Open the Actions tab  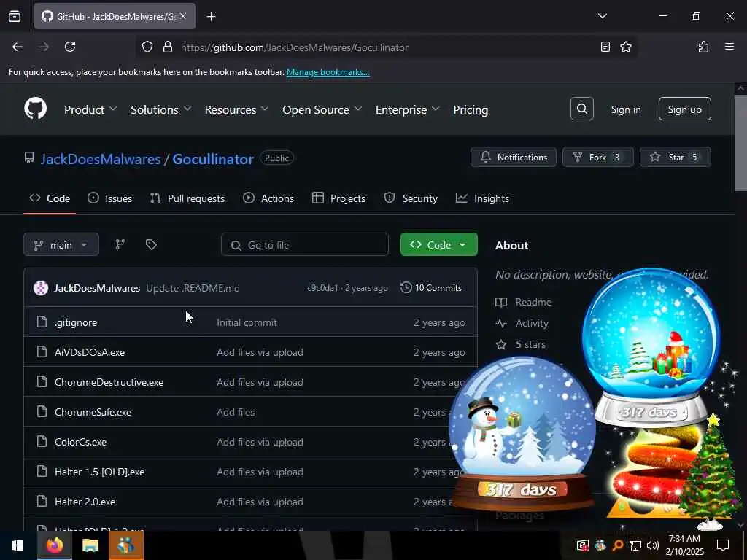pyautogui.click(x=268, y=198)
